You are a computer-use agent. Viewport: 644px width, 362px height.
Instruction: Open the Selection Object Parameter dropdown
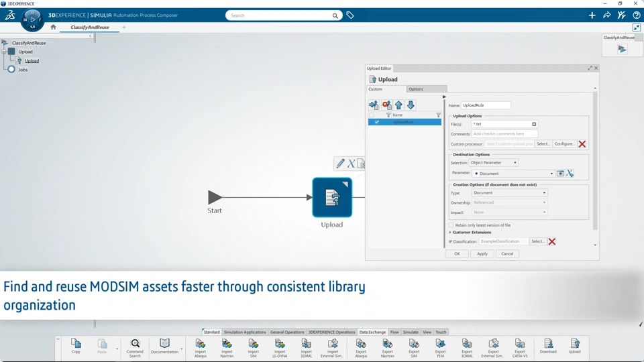(x=493, y=162)
